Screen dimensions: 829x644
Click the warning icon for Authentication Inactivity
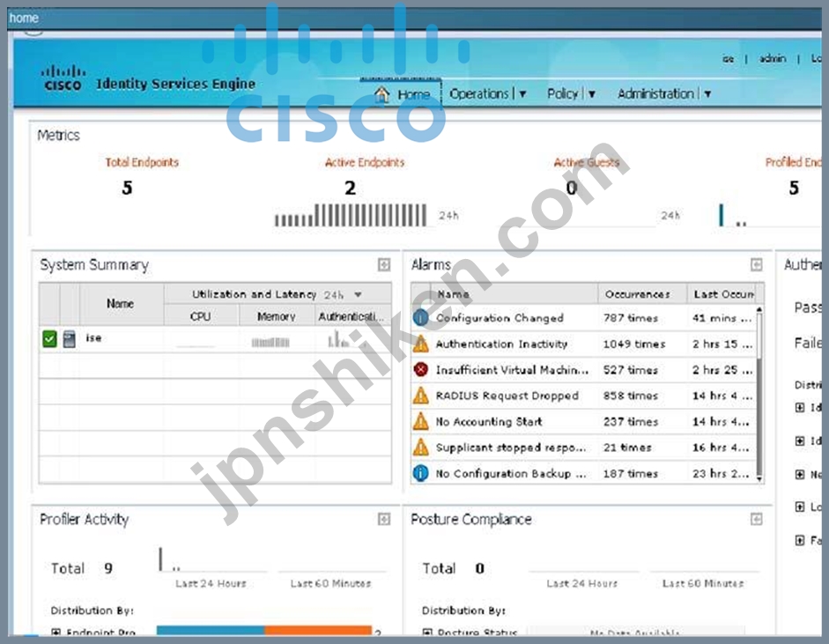tap(421, 344)
